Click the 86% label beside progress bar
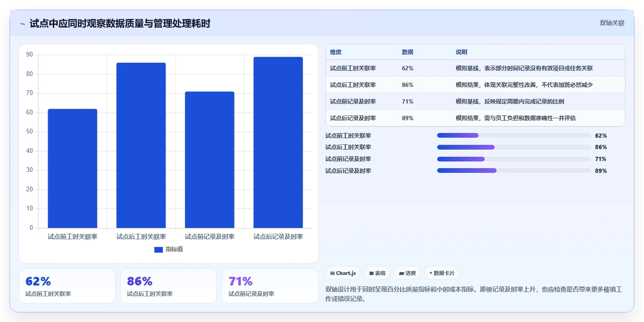This screenshot has height=322, width=644. (x=601, y=147)
